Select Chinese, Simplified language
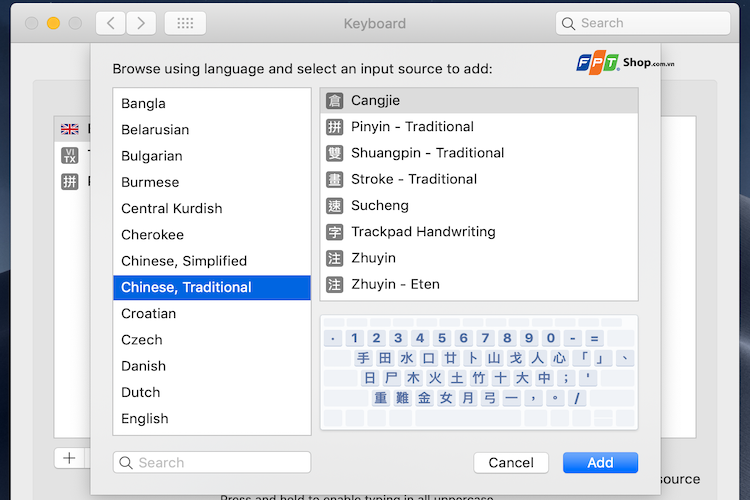 coord(184,261)
